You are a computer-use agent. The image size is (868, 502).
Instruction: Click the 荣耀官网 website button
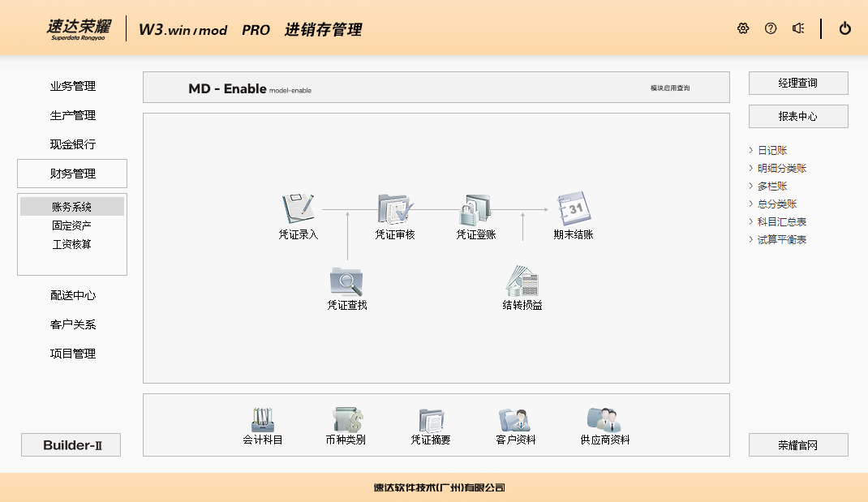point(798,445)
